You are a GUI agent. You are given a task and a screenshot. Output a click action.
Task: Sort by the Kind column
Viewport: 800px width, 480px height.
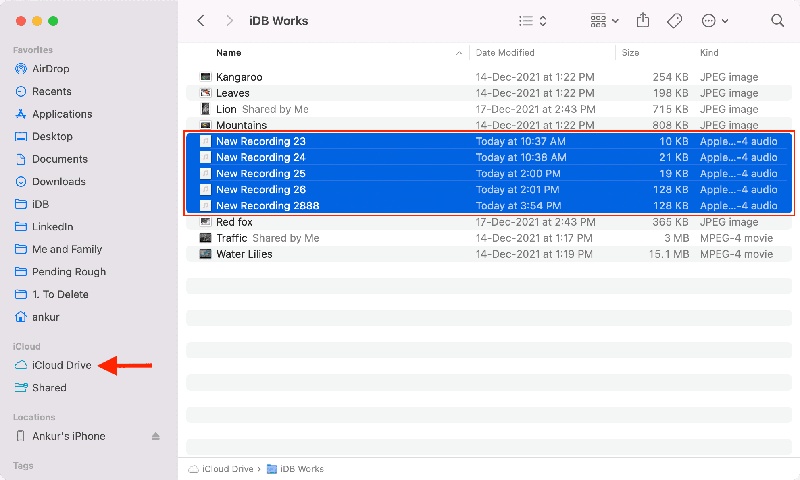(x=709, y=53)
